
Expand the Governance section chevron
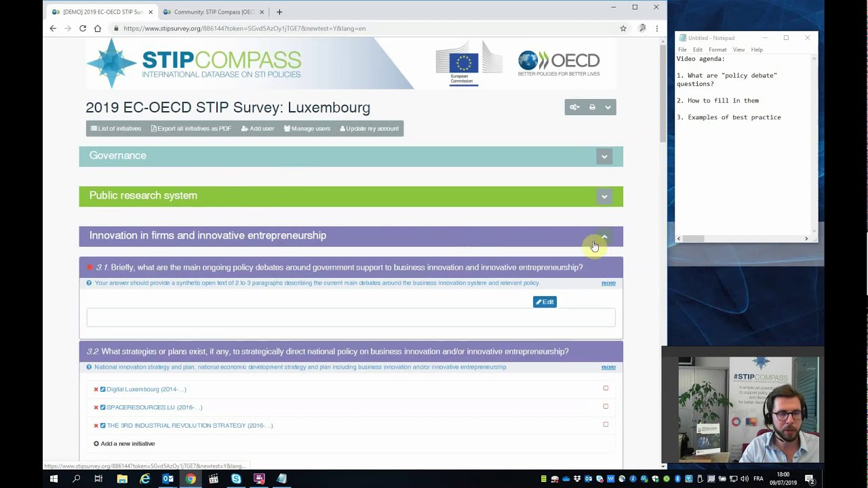point(604,157)
